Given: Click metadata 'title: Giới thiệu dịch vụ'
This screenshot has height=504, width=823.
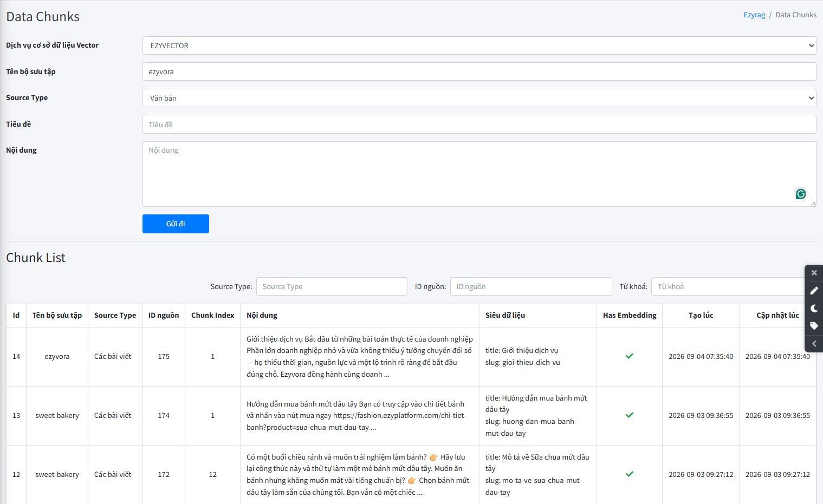Looking at the screenshot, I should click(521, 350).
